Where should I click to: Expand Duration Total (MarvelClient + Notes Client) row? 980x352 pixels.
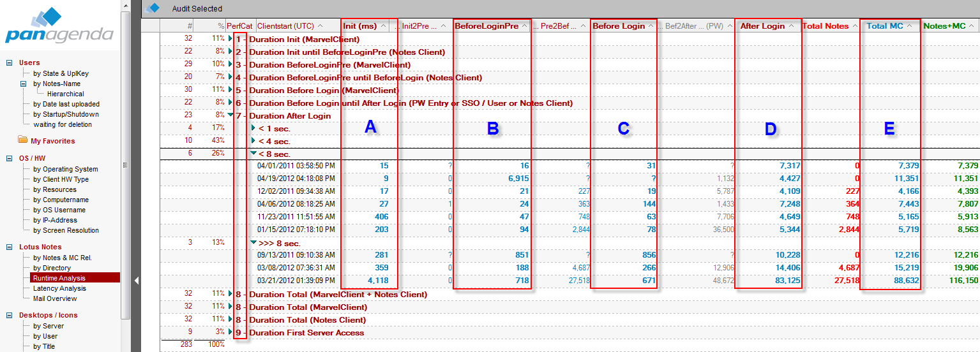tap(230, 294)
